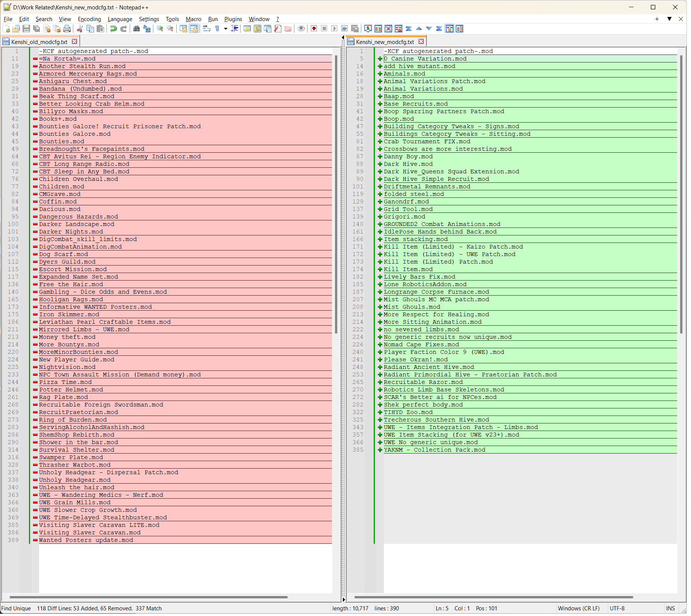Screen dimensions: 691x616
Task: Toggle Show All Characters pilcrow icon
Action: pyautogui.click(x=217, y=29)
